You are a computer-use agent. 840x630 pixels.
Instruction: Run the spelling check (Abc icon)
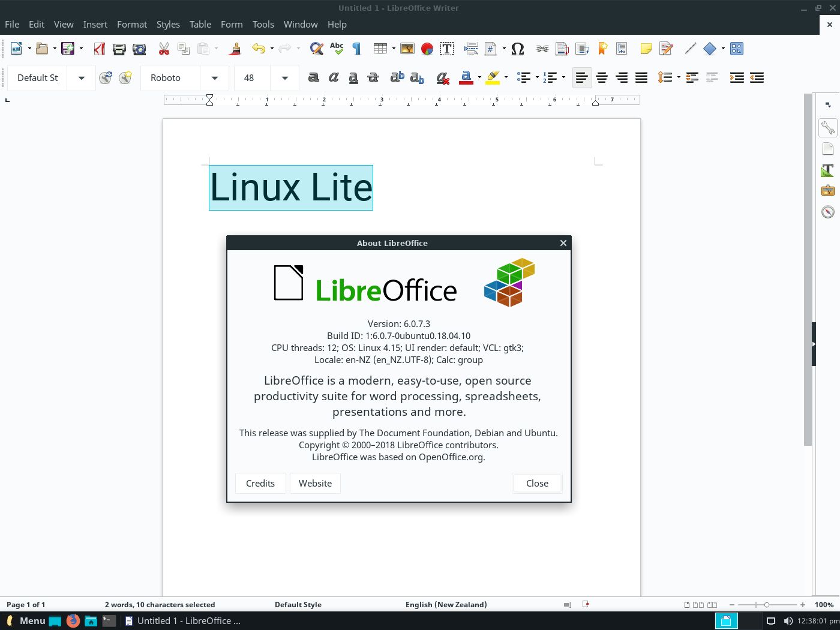[x=337, y=49]
